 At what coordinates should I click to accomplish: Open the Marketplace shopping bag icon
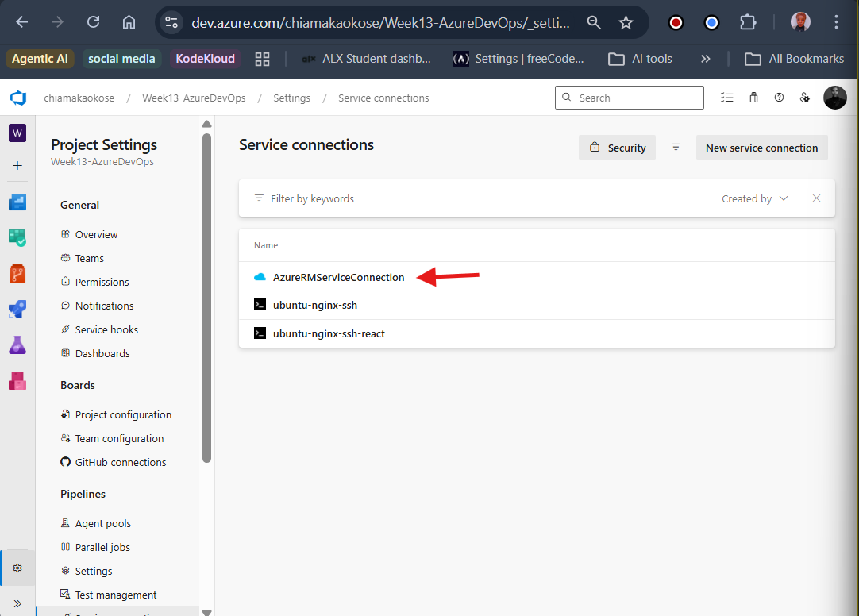point(754,98)
